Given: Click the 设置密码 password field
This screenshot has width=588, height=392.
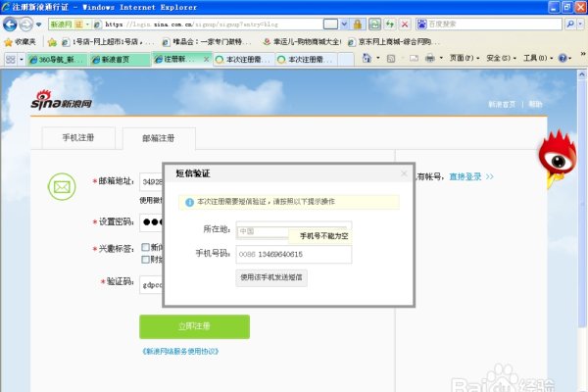Looking at the screenshot, I should [151, 222].
